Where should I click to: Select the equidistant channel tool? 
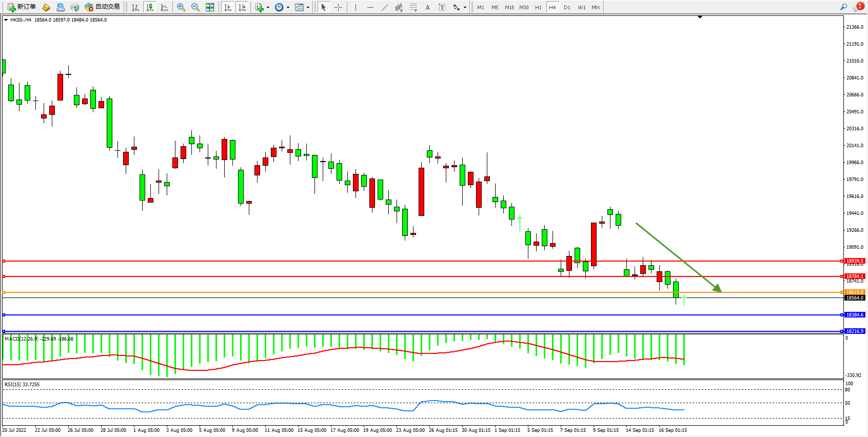(x=399, y=7)
